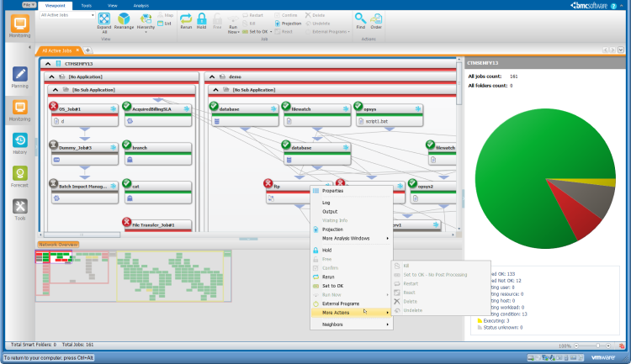The height and width of the screenshot is (364, 631).
Task: Open the Find magnifier tool
Action: coord(359,20)
